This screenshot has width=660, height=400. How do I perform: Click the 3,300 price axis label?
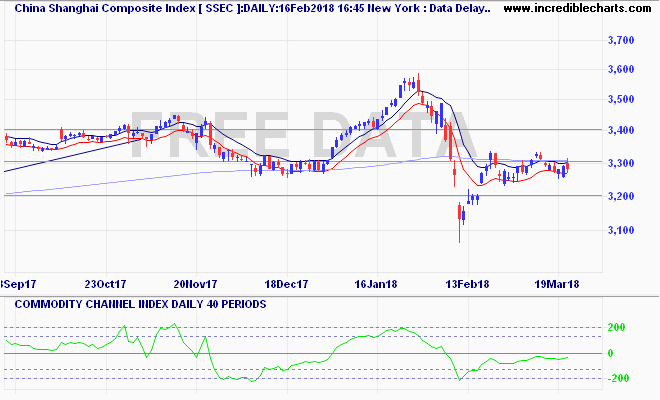click(x=621, y=163)
